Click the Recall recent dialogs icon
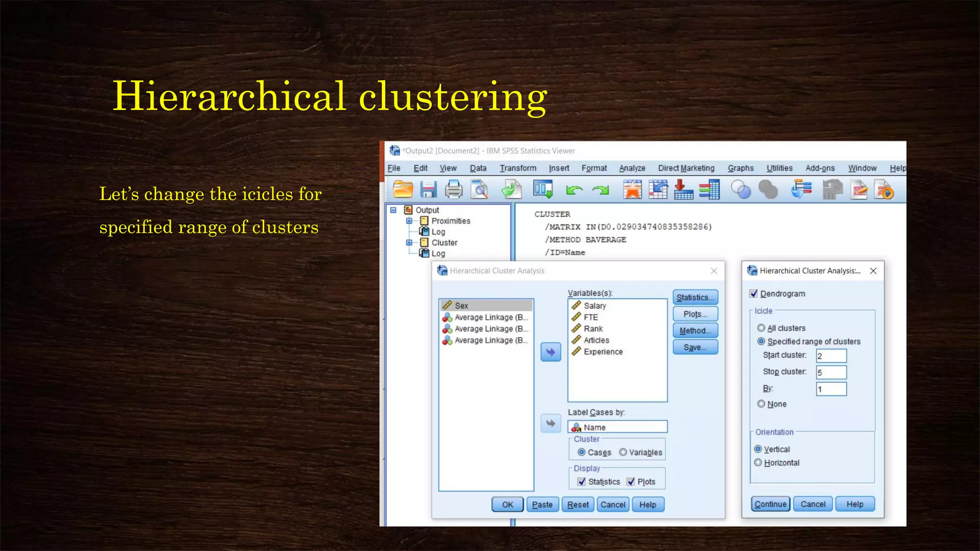Image resolution: width=980 pixels, height=551 pixels. 543,190
